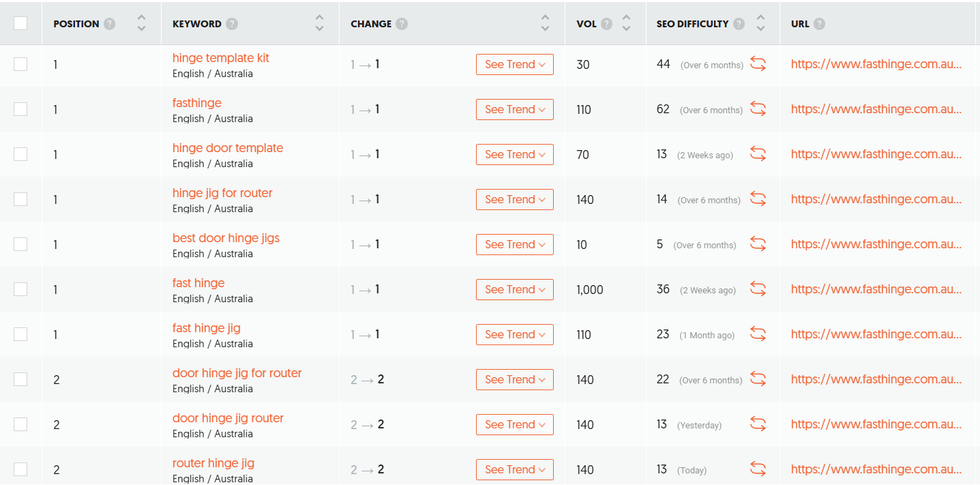980x485 pixels.
Task: Click the door hinge jig for router keyword
Action: [x=237, y=373]
